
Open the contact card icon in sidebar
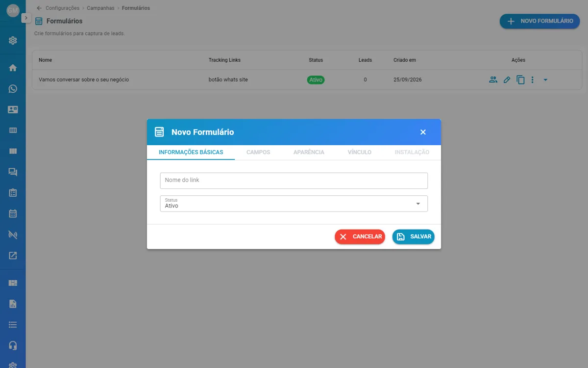(x=13, y=109)
